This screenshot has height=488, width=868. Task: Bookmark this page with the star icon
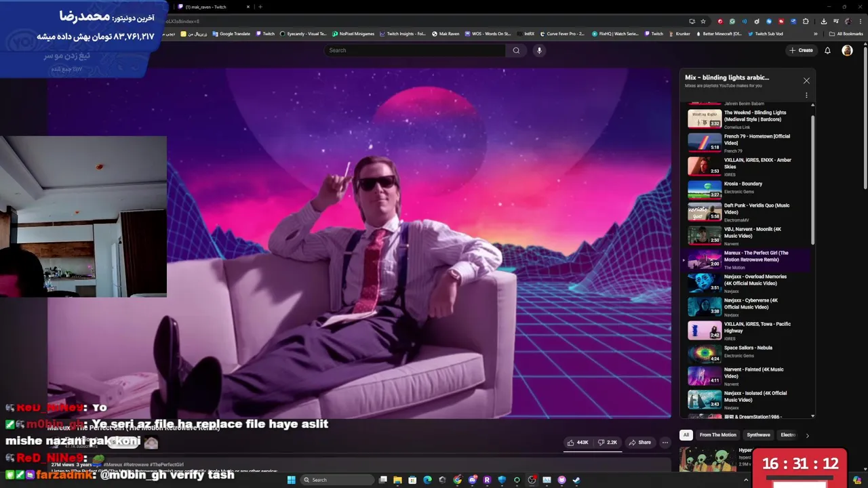[703, 21]
